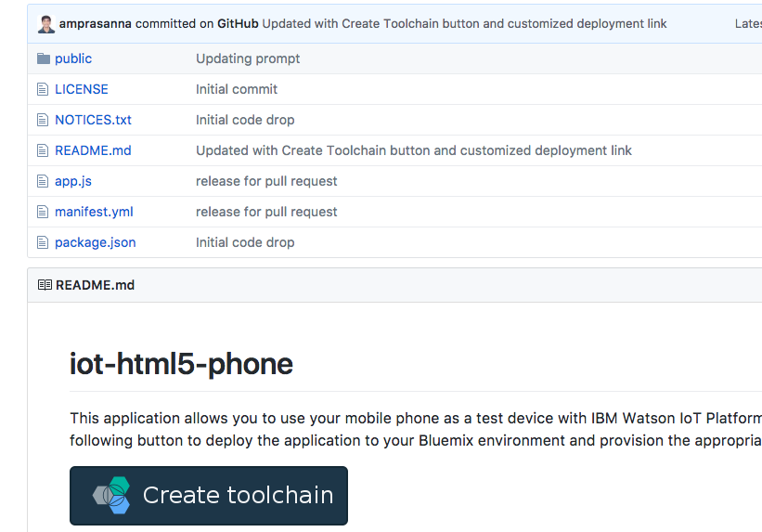Click the README.md panel header title
The width and height of the screenshot is (762, 532).
point(96,285)
